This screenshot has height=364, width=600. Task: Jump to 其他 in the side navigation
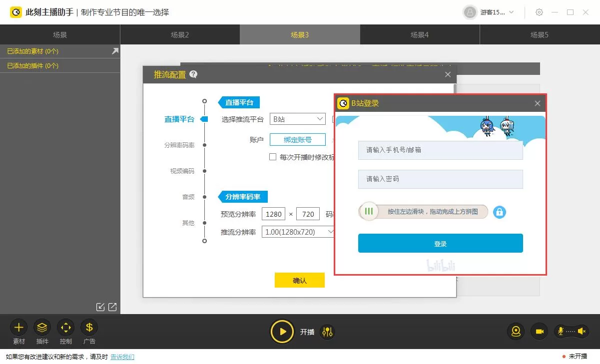(x=188, y=223)
